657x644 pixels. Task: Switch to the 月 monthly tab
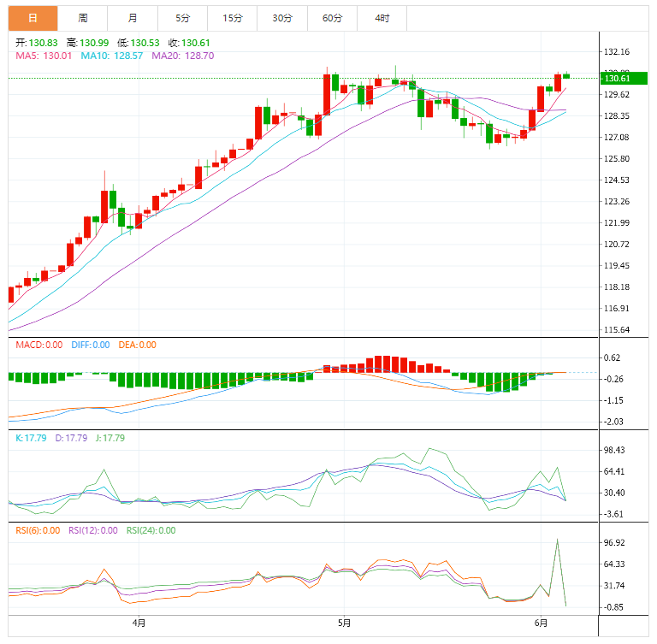pos(132,18)
